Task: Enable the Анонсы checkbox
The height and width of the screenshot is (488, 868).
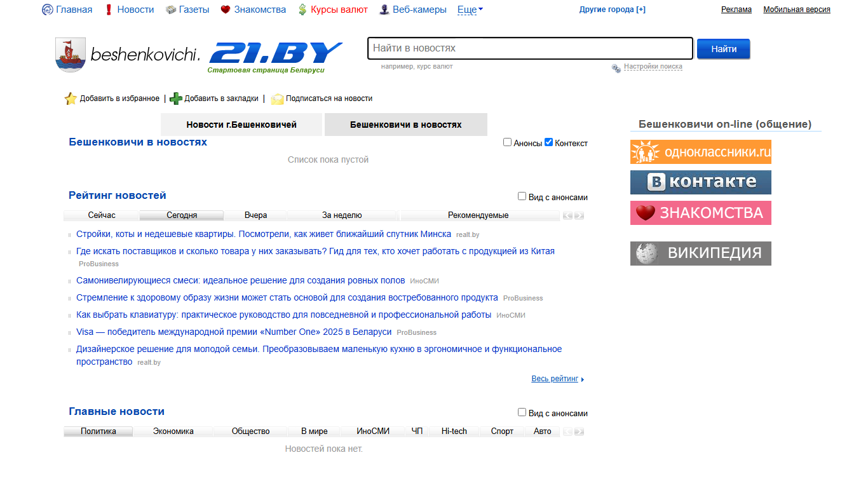Action: click(507, 142)
